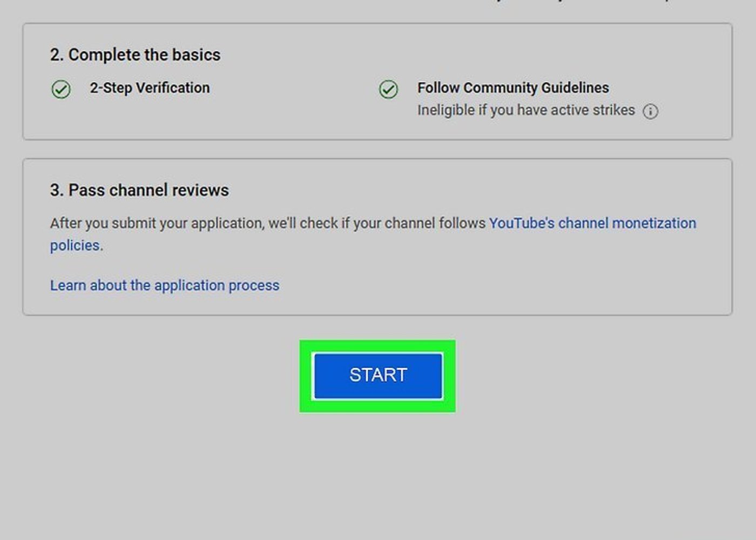Select the "Follow Community Guidelines" label
Image resolution: width=756 pixels, height=540 pixels.
point(512,87)
